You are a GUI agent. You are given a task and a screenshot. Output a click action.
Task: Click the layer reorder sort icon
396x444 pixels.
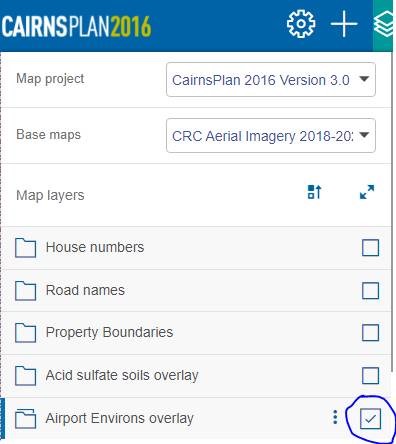[314, 192]
